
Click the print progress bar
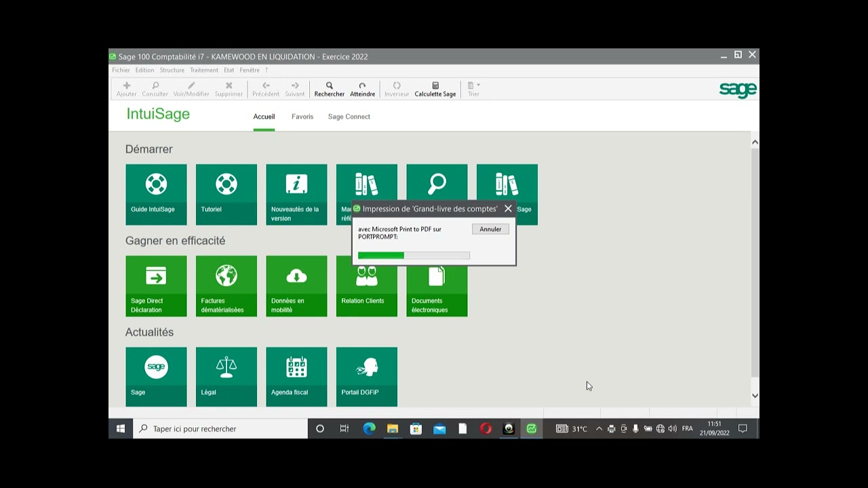(414, 256)
